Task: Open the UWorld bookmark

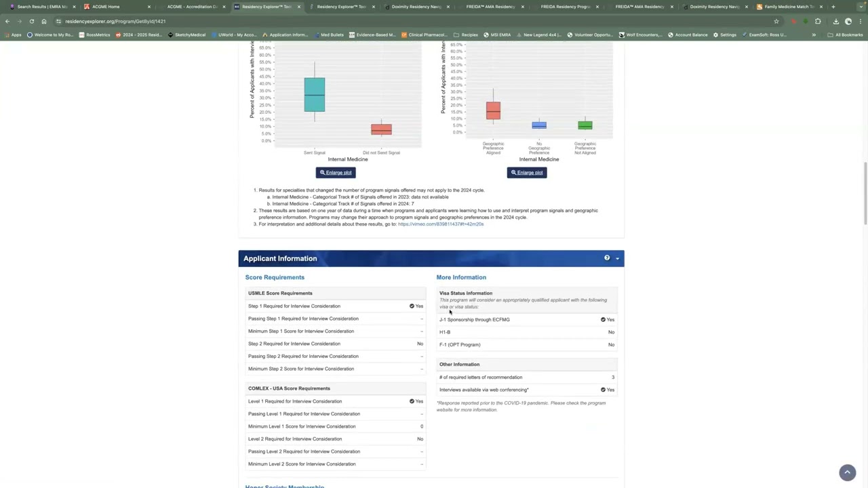Action: (234, 35)
